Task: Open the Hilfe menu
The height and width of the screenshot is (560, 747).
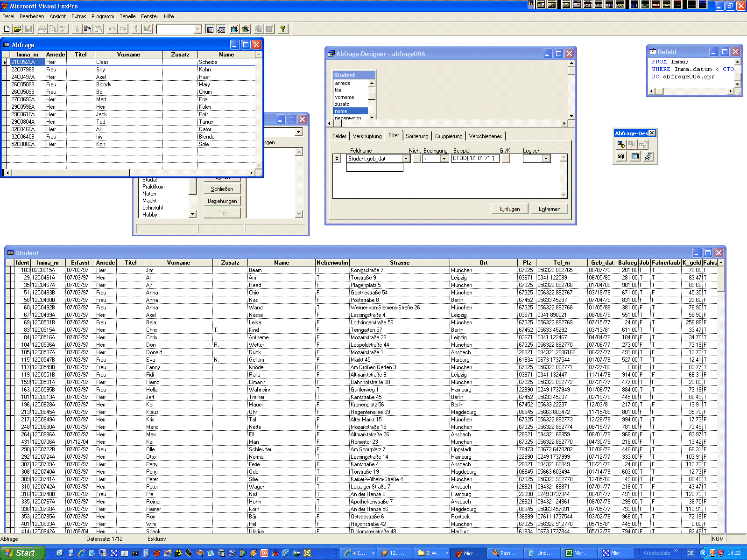Action: click(x=169, y=16)
